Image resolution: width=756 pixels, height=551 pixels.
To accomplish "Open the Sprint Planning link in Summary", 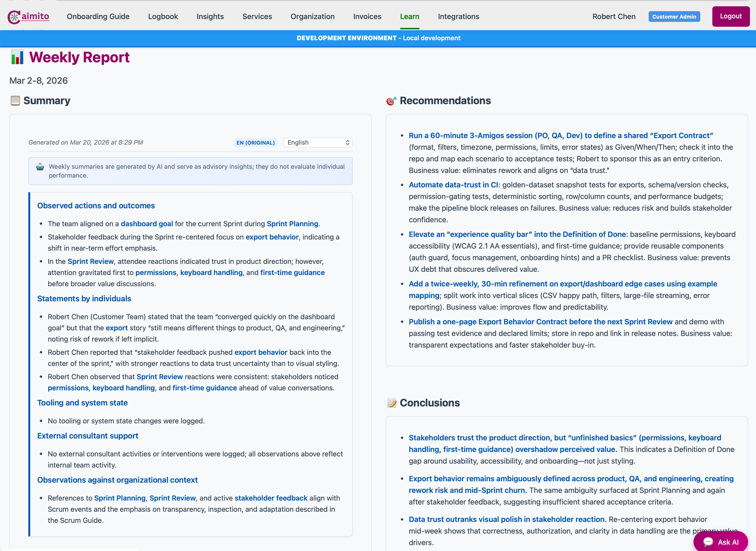I will (292, 224).
